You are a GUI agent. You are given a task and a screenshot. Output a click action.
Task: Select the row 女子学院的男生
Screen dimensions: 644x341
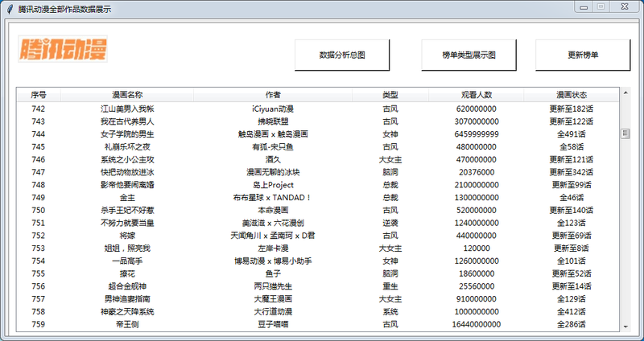point(317,134)
